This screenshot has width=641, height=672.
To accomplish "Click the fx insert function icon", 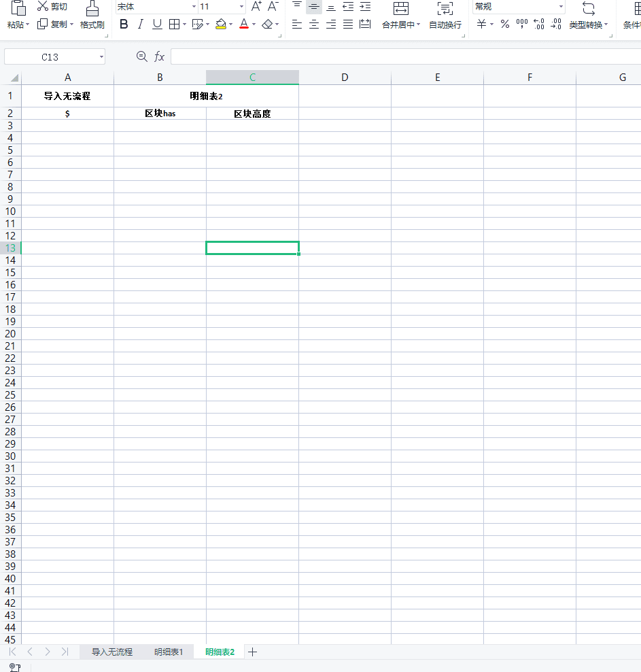I will point(159,56).
